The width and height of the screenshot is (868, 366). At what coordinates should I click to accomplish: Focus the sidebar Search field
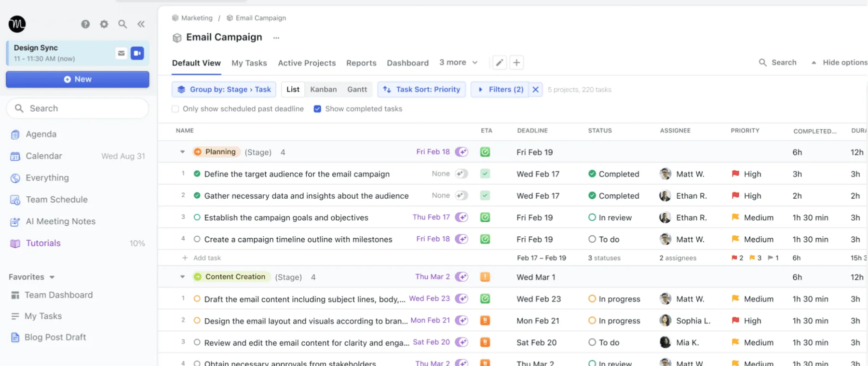tap(78, 108)
